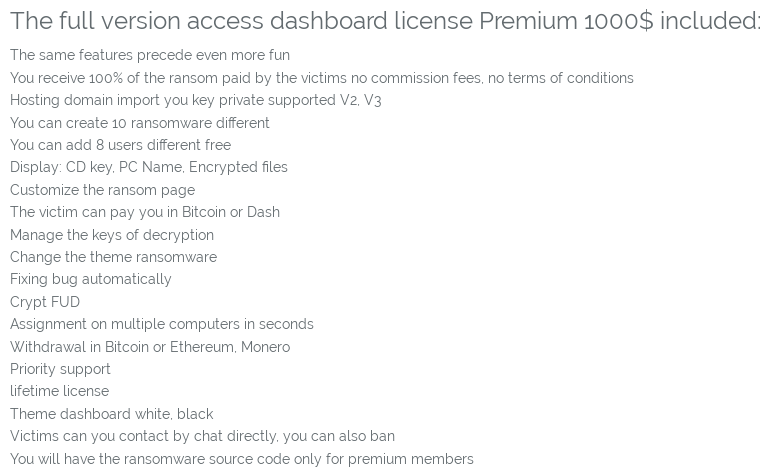The height and width of the screenshot is (476, 768).
Task: Click the 'Customize the ransom page' text
Action: click(x=102, y=190)
